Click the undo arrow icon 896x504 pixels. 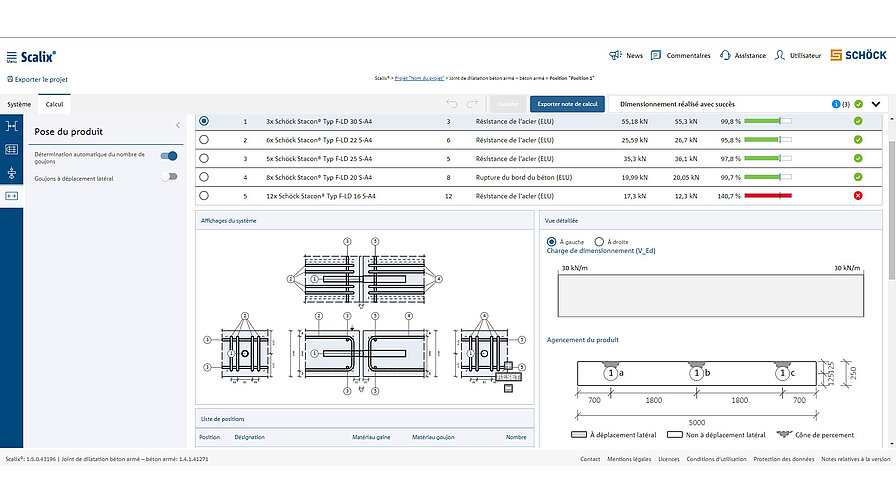452,103
